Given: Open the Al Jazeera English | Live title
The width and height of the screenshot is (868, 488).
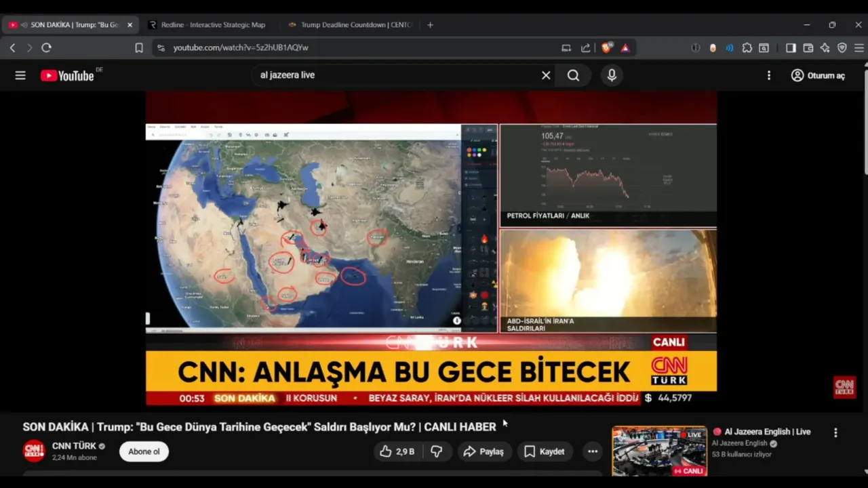Looking at the screenshot, I should pos(768,432).
